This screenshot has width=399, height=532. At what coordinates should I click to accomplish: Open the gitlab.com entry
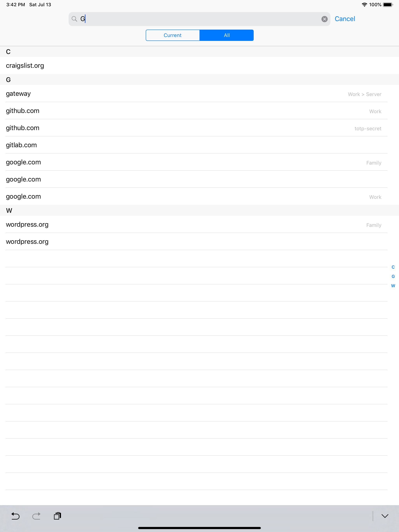[169, 145]
